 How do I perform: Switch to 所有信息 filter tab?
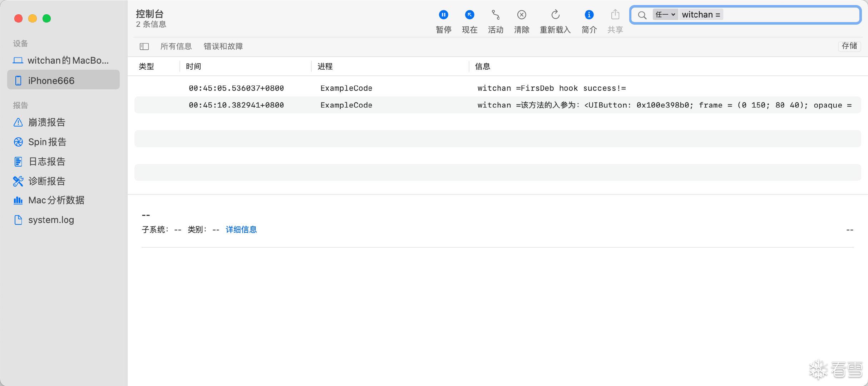click(x=176, y=46)
